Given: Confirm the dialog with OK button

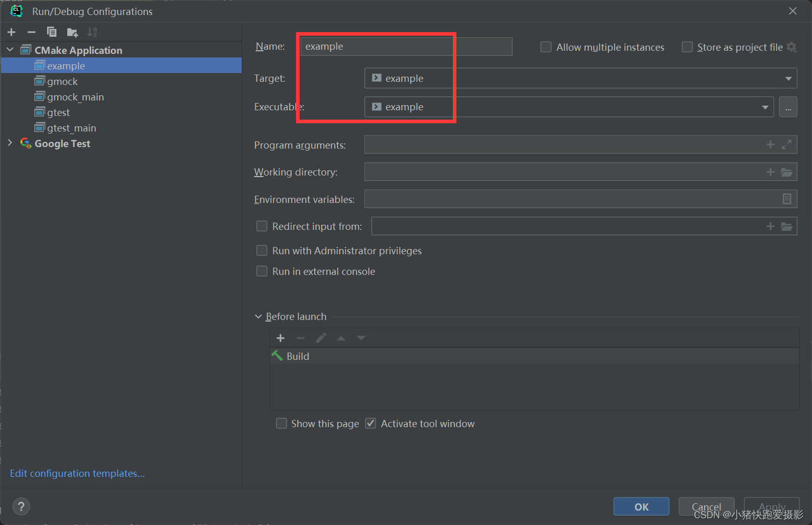Looking at the screenshot, I should (641, 507).
